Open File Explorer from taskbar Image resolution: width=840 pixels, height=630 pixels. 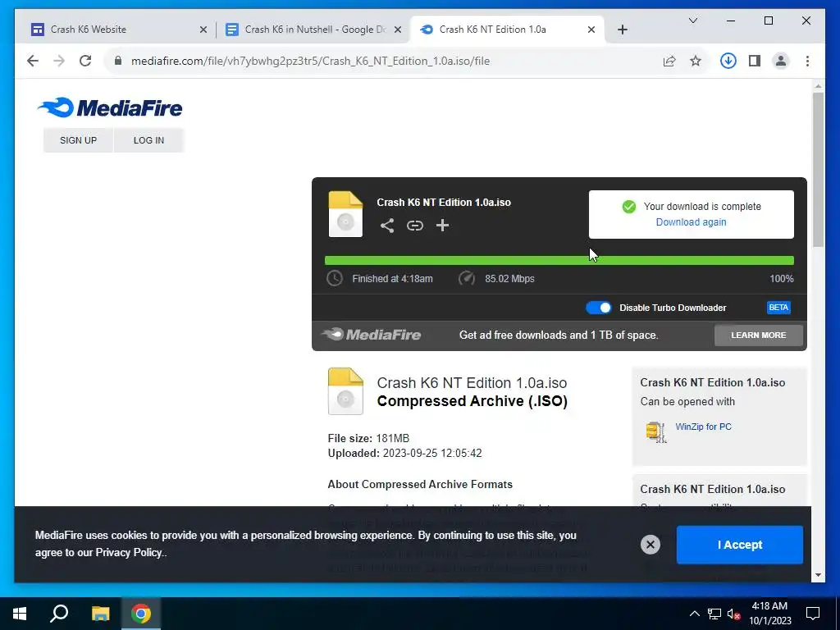100,614
